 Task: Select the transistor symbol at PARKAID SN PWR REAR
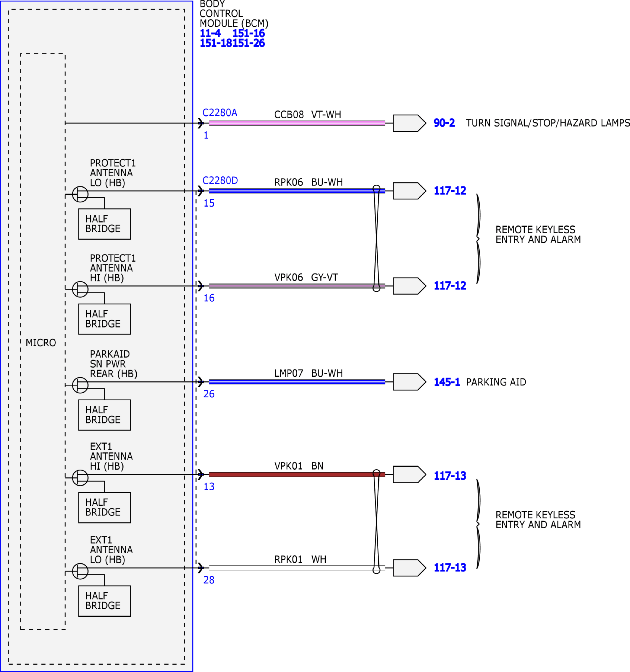click(80, 385)
